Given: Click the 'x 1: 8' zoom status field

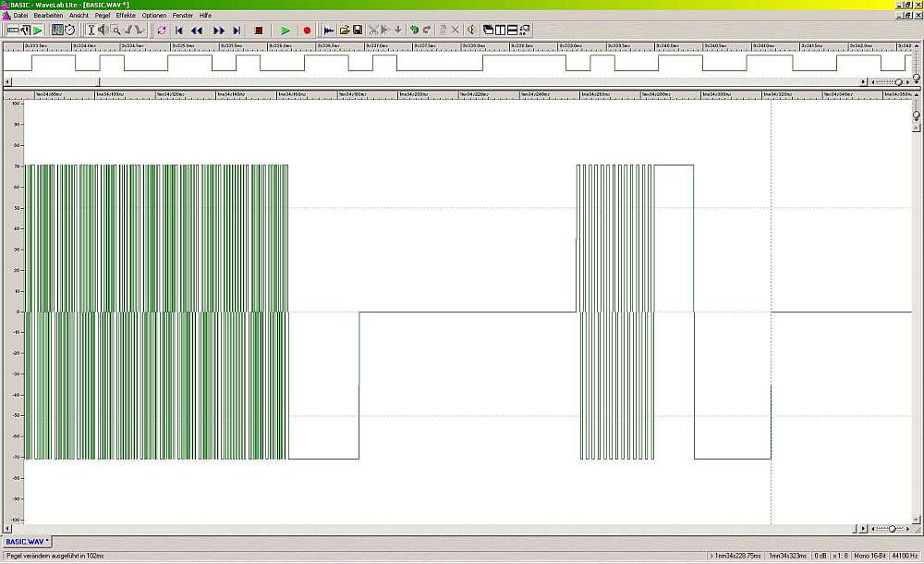Looking at the screenshot, I should pos(840,556).
